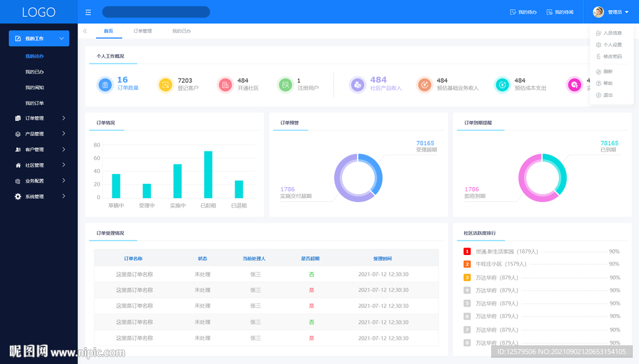Click the 预估基础业务收入 orange icon

tap(424, 84)
